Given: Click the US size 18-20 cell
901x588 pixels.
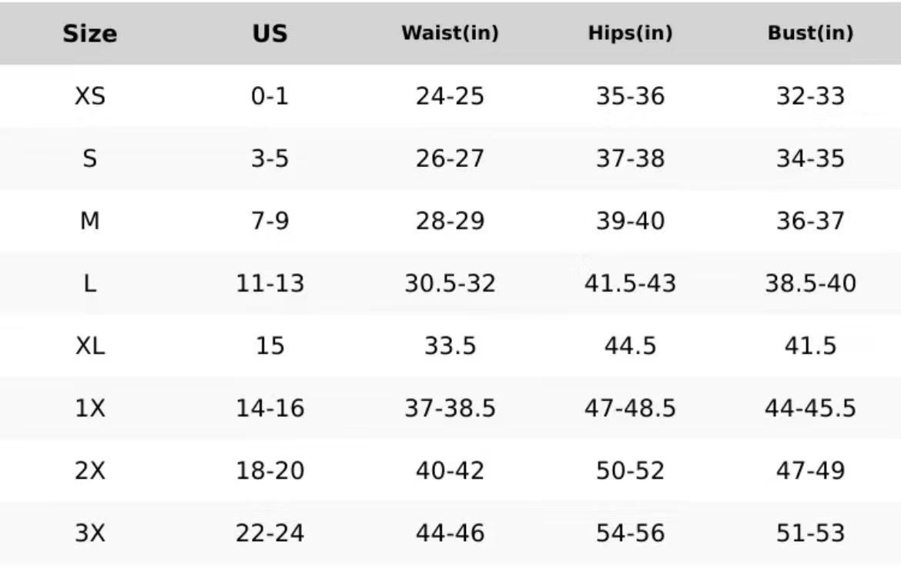Looking at the screenshot, I should [x=270, y=471].
